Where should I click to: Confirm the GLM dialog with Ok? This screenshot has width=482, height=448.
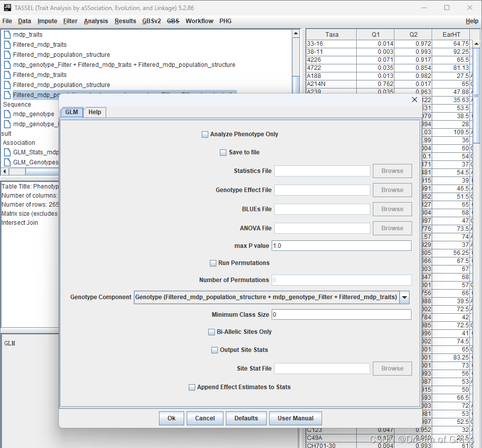pyautogui.click(x=172, y=418)
